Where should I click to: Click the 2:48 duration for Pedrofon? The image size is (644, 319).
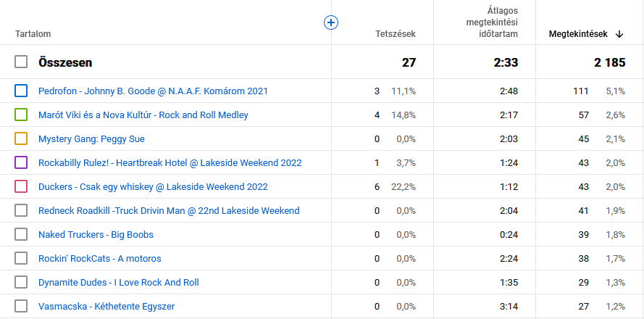(509, 91)
